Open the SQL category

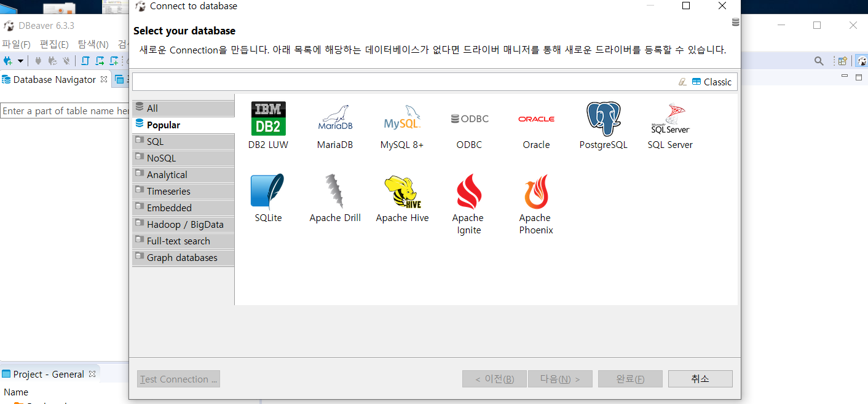pyautogui.click(x=183, y=141)
